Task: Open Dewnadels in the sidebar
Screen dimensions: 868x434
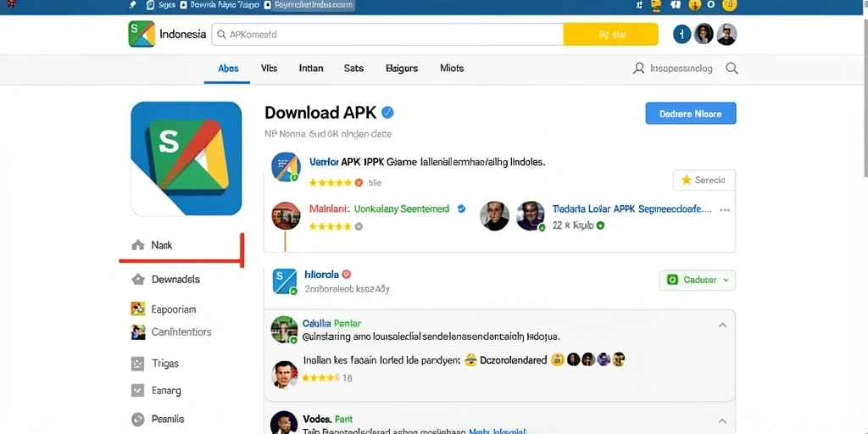Action: (175, 279)
